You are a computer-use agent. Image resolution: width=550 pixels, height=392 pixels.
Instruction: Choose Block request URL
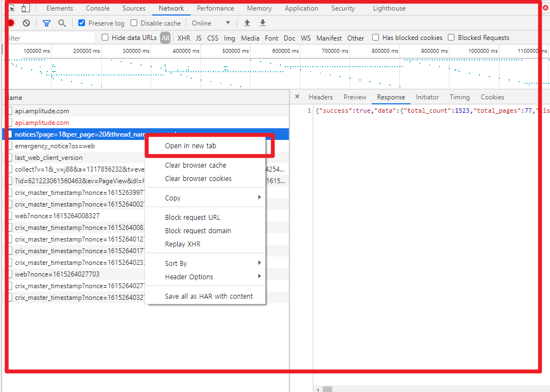tap(205, 218)
